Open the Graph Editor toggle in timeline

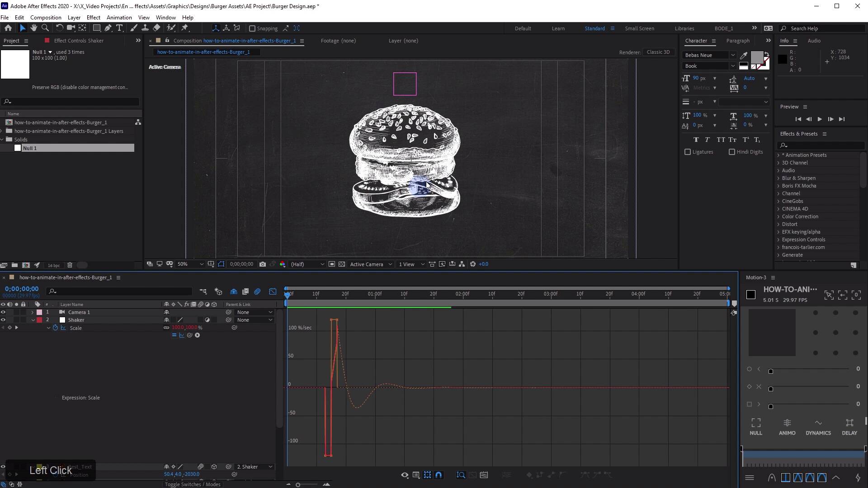pyautogui.click(x=273, y=292)
